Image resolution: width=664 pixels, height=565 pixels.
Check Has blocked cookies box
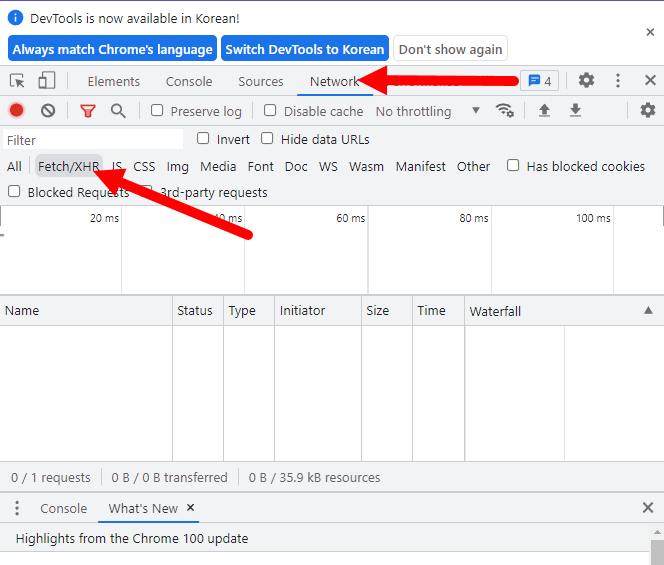click(x=513, y=165)
